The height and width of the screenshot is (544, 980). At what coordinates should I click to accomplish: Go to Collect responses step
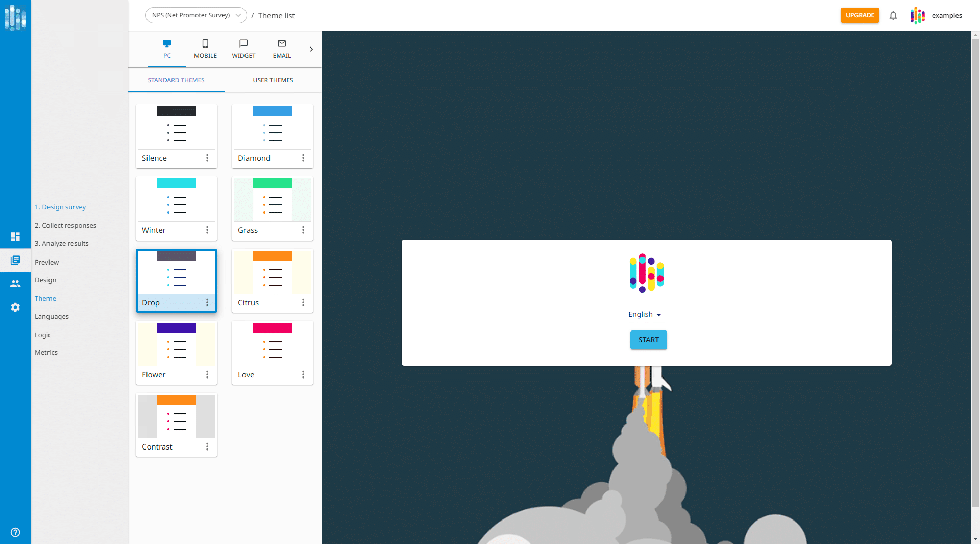point(65,226)
